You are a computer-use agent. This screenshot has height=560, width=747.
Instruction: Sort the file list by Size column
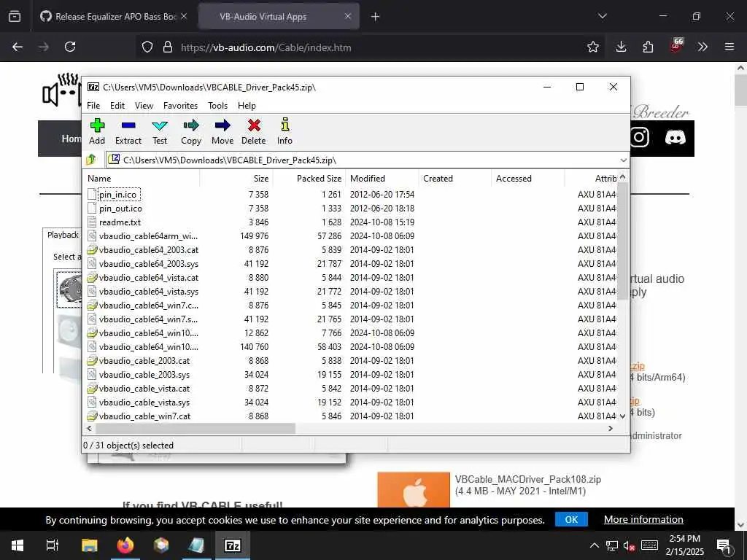pos(236,179)
